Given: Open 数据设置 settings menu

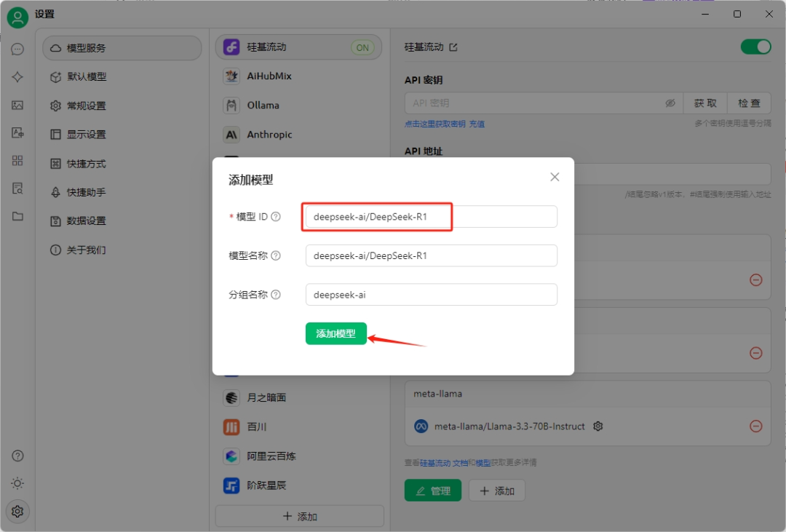Looking at the screenshot, I should pyautogui.click(x=122, y=221).
